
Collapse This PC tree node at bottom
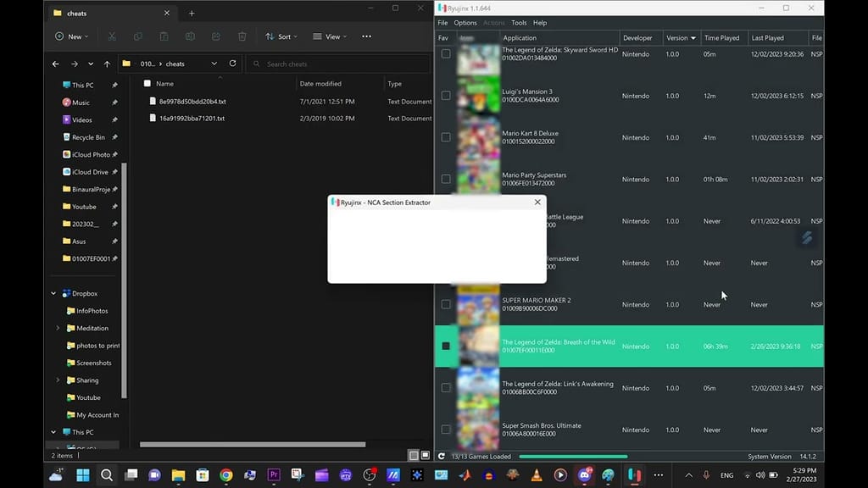point(53,432)
